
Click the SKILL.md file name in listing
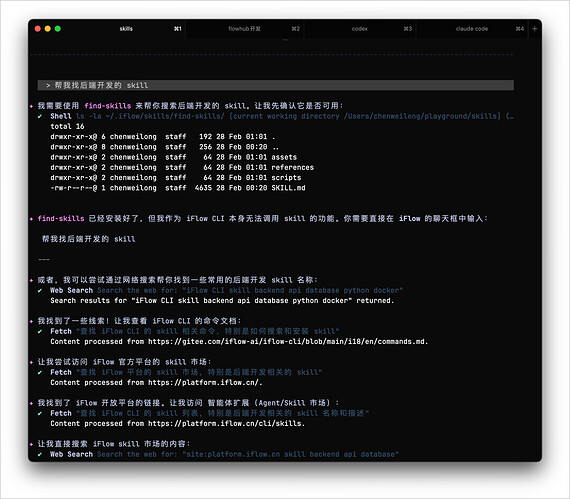(x=288, y=188)
